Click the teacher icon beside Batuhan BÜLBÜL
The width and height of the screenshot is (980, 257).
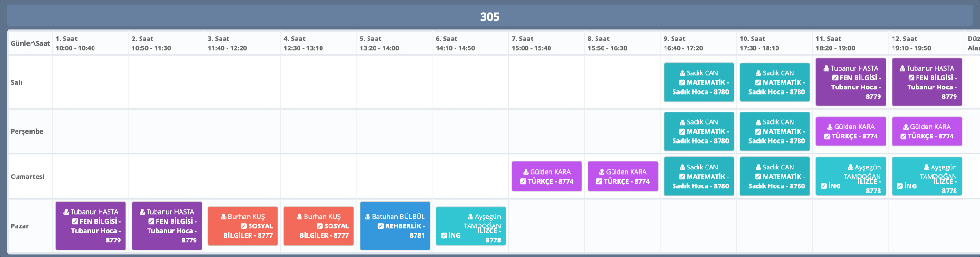click(368, 217)
